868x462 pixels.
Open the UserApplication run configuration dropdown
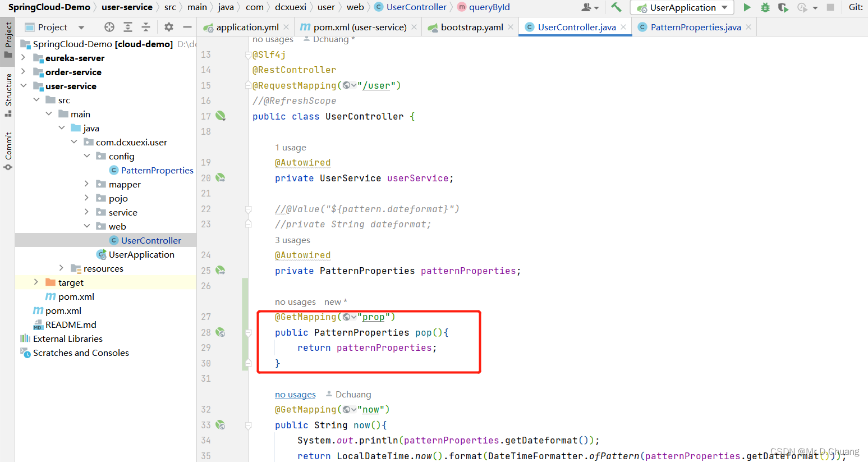point(724,7)
